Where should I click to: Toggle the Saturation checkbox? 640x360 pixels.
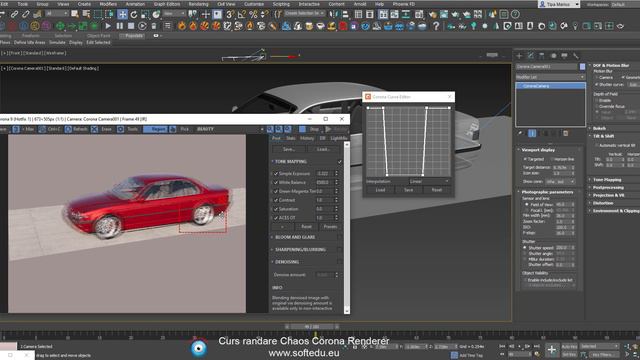pyautogui.click(x=276, y=209)
